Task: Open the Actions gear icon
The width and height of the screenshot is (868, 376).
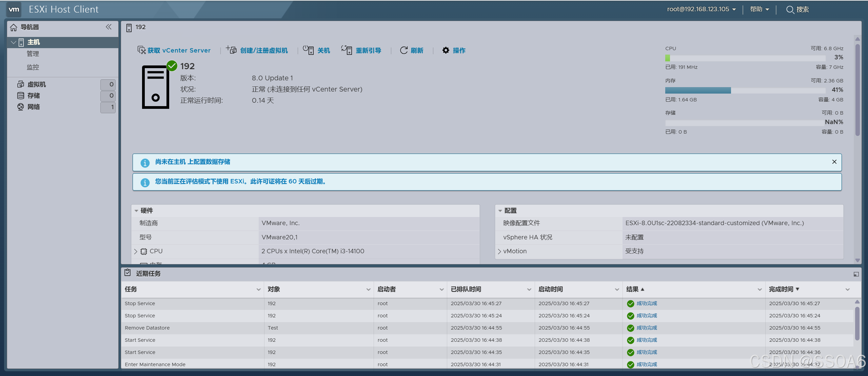Action: tap(446, 50)
